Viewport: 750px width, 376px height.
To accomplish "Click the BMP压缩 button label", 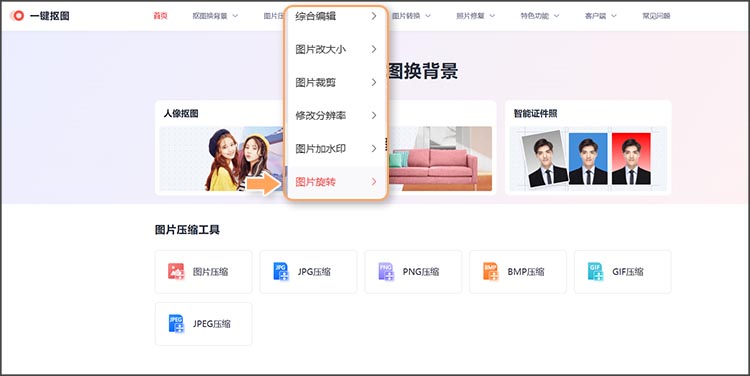I will (526, 272).
